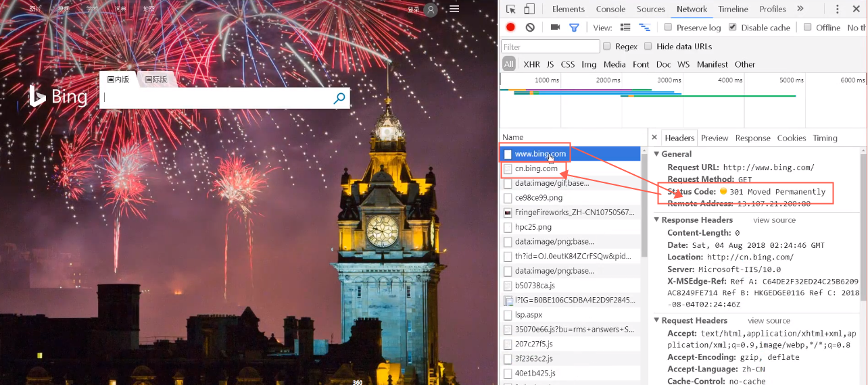This screenshot has height=385, width=868.
Task: Open the Elements tab
Action: click(569, 9)
